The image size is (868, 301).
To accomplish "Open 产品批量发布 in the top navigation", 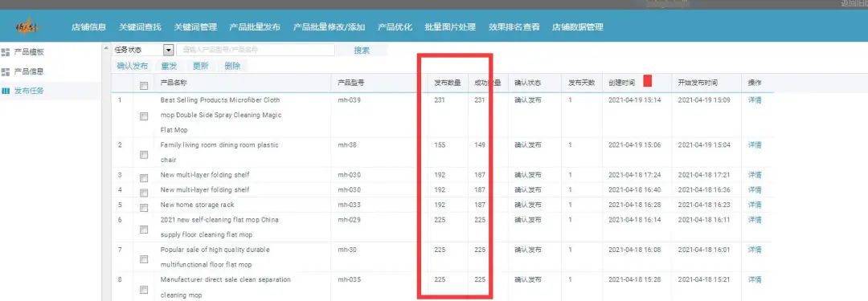I will (x=255, y=26).
